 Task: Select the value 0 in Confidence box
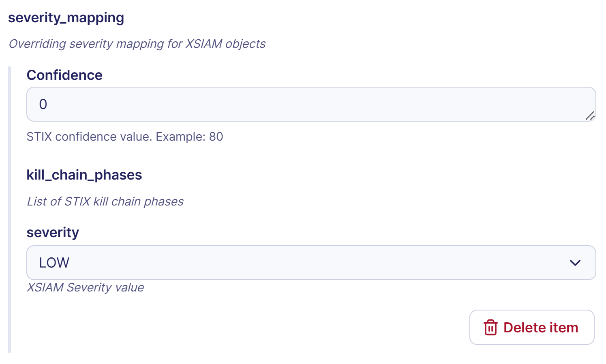(x=43, y=104)
